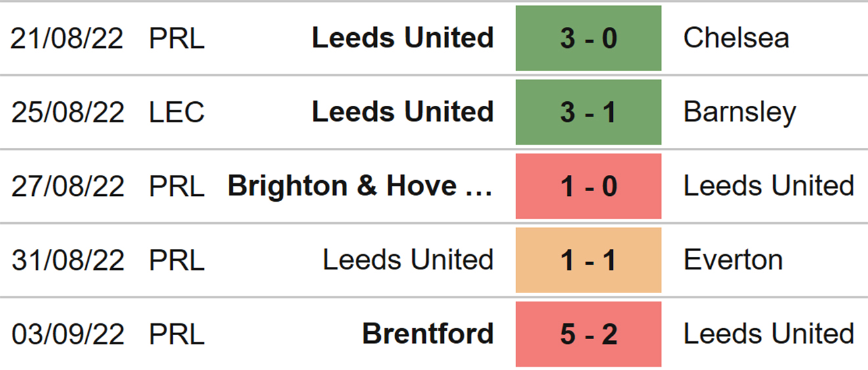Click the 21/08/22 match date
The width and height of the screenshot is (868, 370).
[x=67, y=39]
